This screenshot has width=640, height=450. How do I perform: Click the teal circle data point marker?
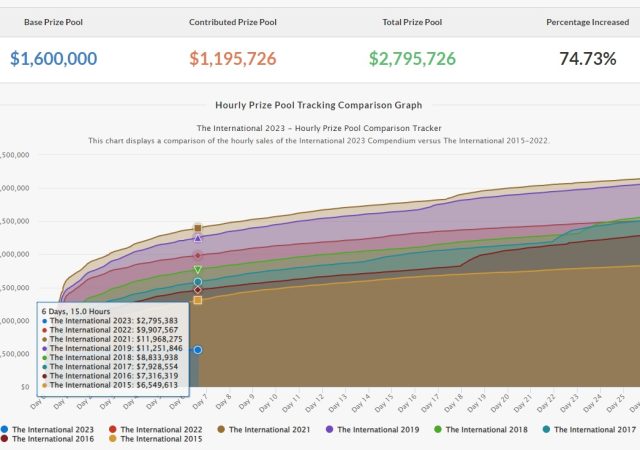coord(198,282)
